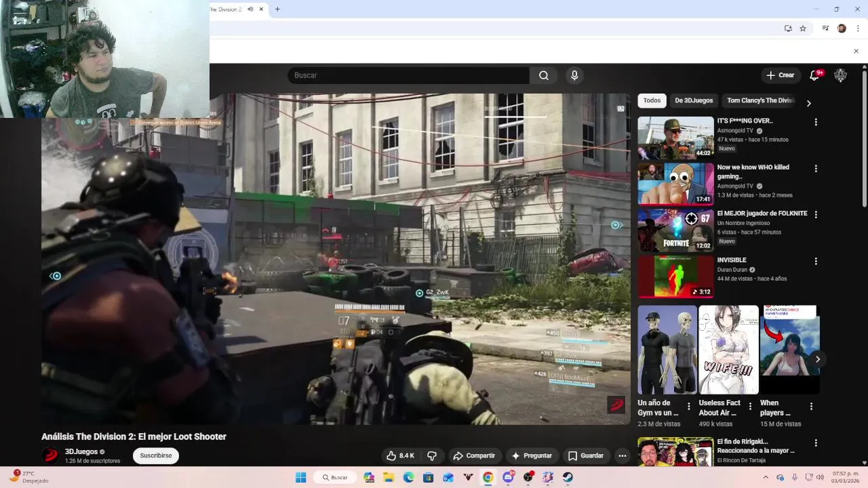Open more actions ellipsis under video
868x488 pixels.
coord(622,455)
